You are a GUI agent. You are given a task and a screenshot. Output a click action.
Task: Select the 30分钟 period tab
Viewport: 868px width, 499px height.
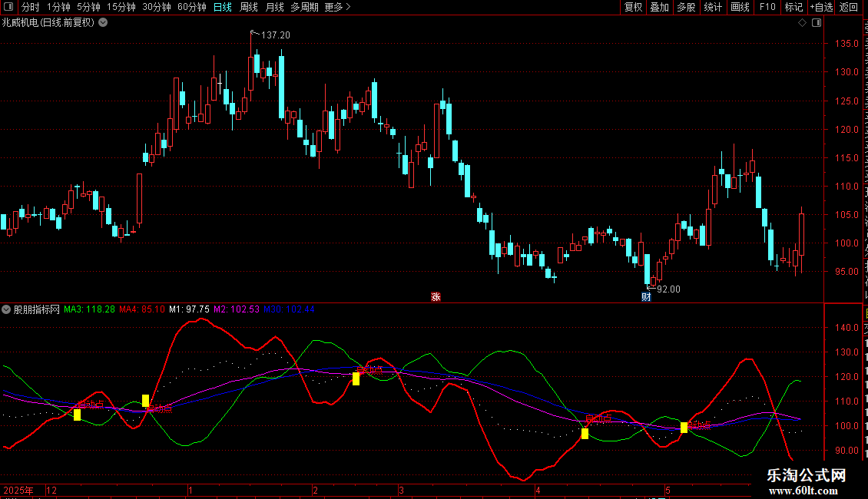157,7
